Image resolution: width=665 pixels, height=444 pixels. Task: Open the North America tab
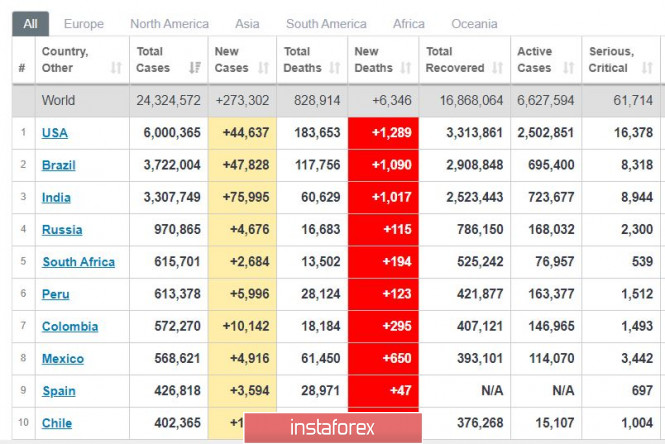click(169, 24)
